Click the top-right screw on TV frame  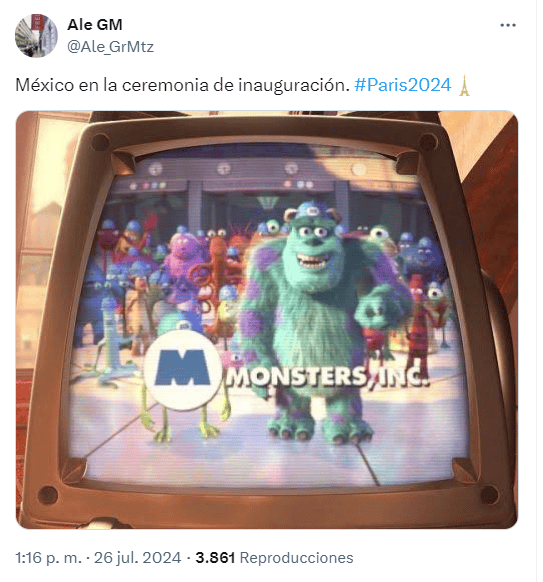point(428,142)
